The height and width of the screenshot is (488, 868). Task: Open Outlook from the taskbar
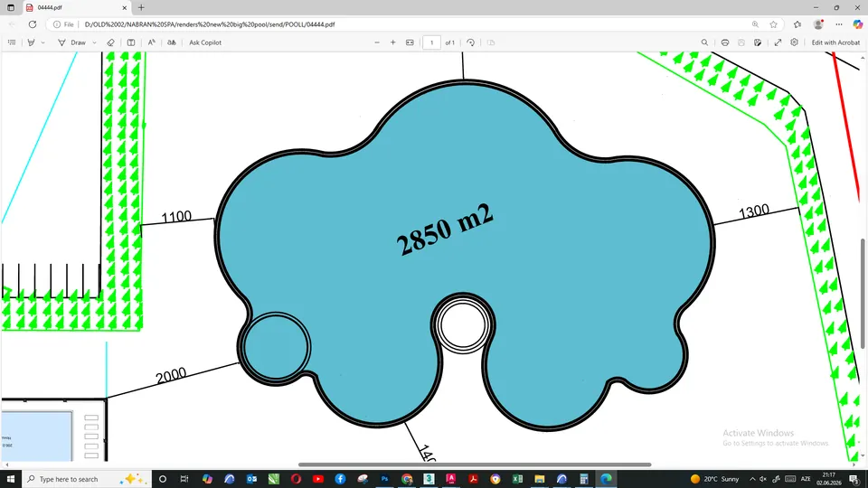(x=251, y=479)
